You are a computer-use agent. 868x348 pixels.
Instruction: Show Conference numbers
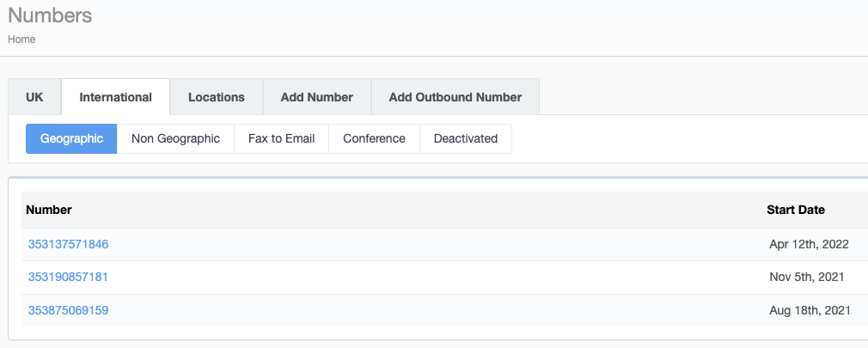click(374, 138)
